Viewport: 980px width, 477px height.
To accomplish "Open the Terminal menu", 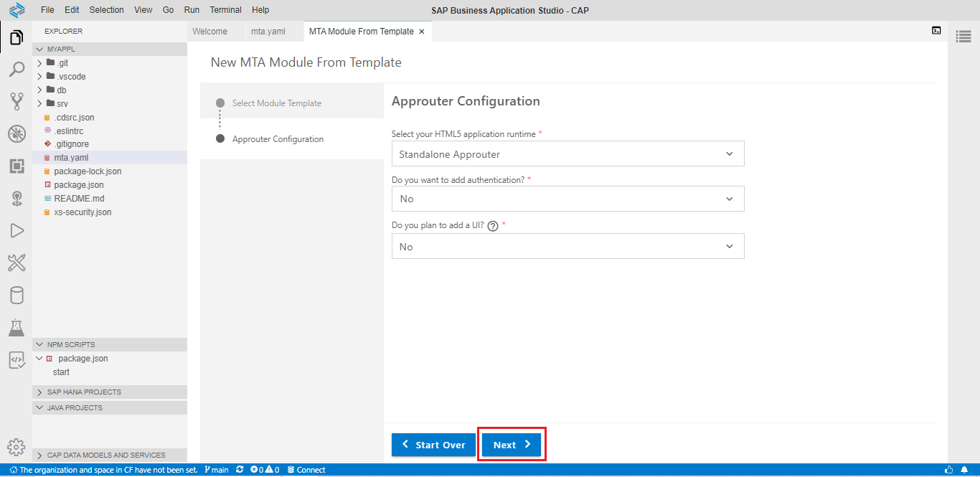I will pyautogui.click(x=225, y=10).
